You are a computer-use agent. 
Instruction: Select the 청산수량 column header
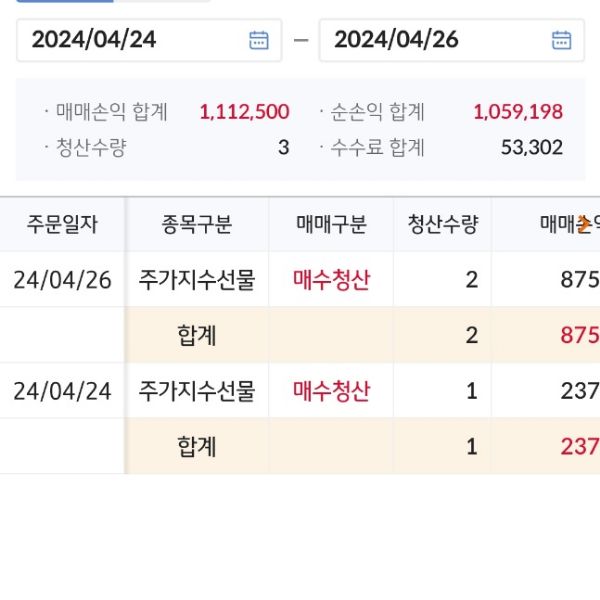(x=442, y=225)
